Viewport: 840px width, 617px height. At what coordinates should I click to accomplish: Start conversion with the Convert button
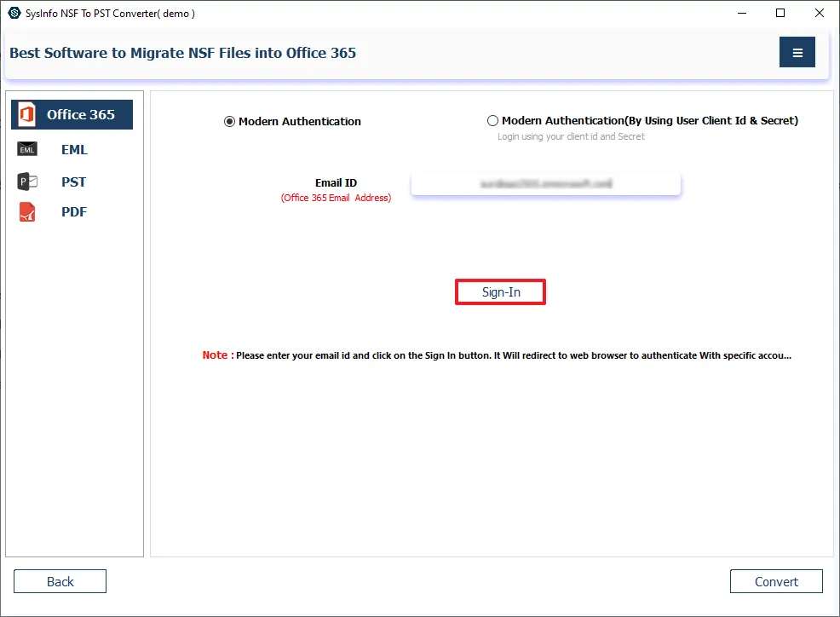[x=776, y=581]
